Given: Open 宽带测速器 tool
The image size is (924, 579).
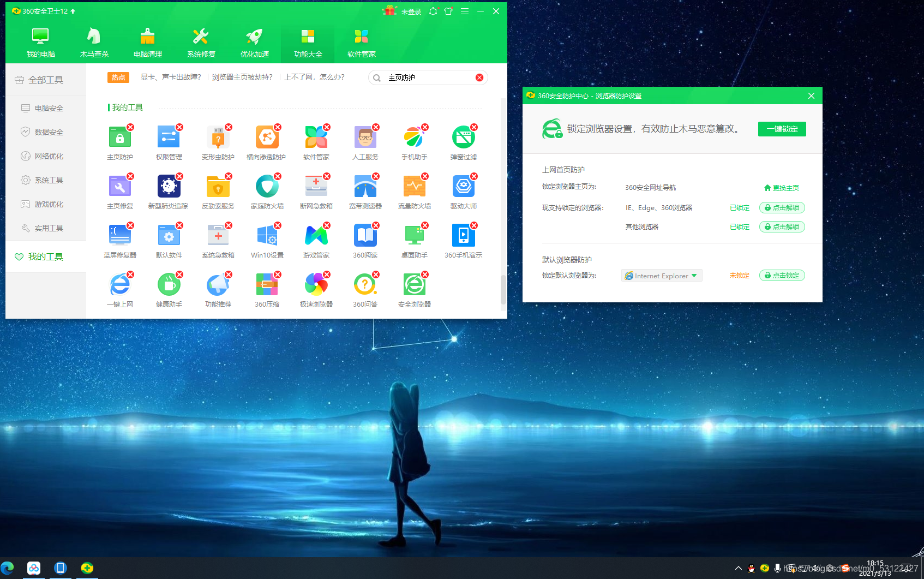Looking at the screenshot, I should (x=365, y=192).
